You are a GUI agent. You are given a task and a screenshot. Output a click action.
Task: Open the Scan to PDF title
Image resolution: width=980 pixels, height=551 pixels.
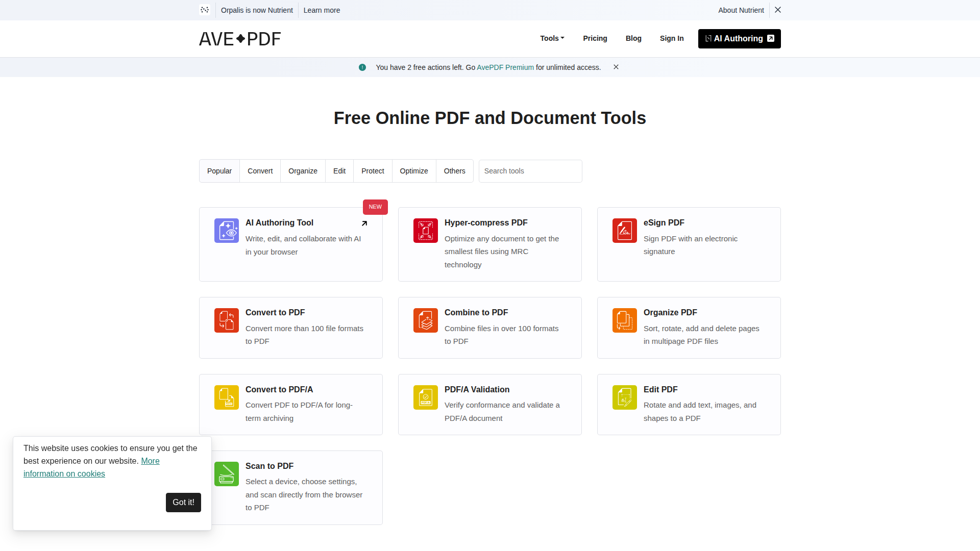[x=269, y=466]
